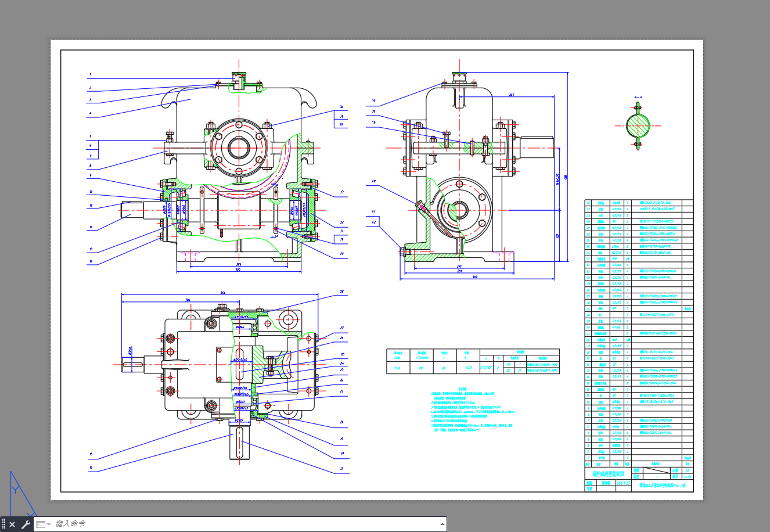Open the recent commands dropdown
The image size is (770, 532).
click(42, 524)
